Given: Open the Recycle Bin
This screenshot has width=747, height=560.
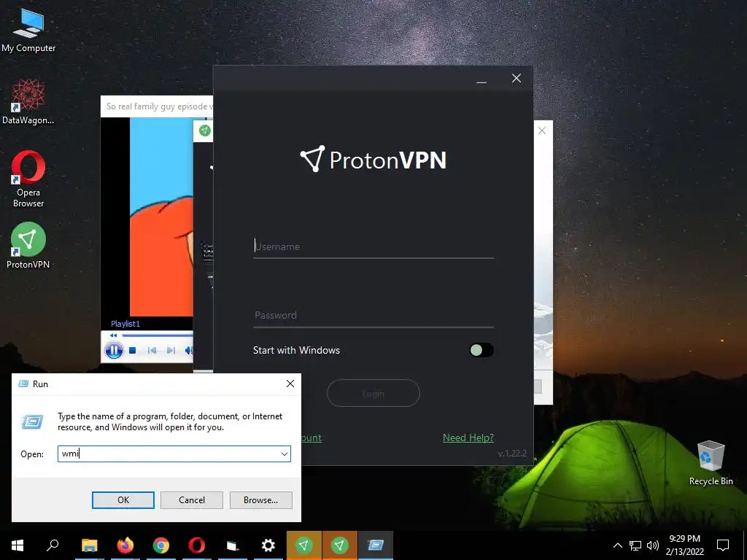Looking at the screenshot, I should click(x=711, y=463).
